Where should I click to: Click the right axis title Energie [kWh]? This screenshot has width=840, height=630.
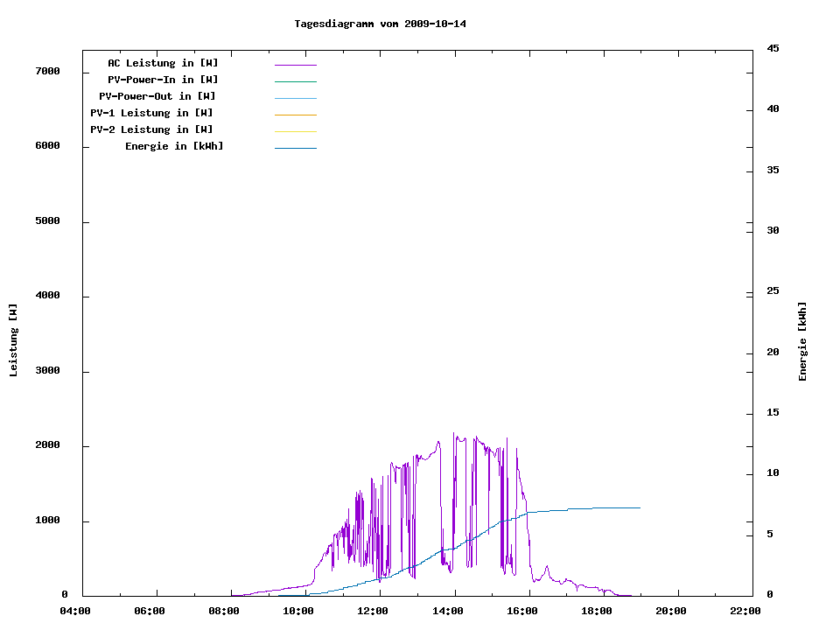click(x=802, y=341)
